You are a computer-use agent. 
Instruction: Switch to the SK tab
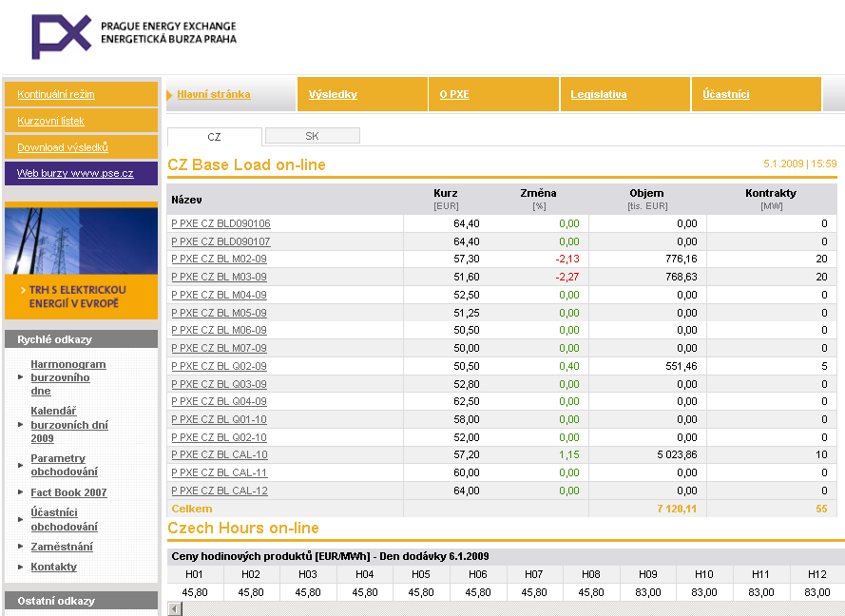click(x=313, y=136)
